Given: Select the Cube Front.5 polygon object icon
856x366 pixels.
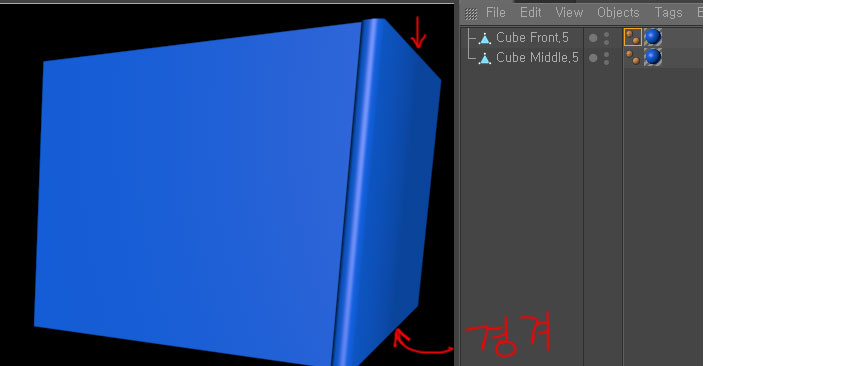Looking at the screenshot, I should [484, 38].
